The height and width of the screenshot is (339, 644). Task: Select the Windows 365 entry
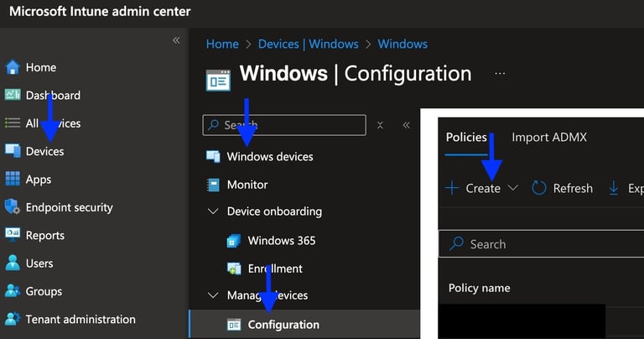click(282, 240)
